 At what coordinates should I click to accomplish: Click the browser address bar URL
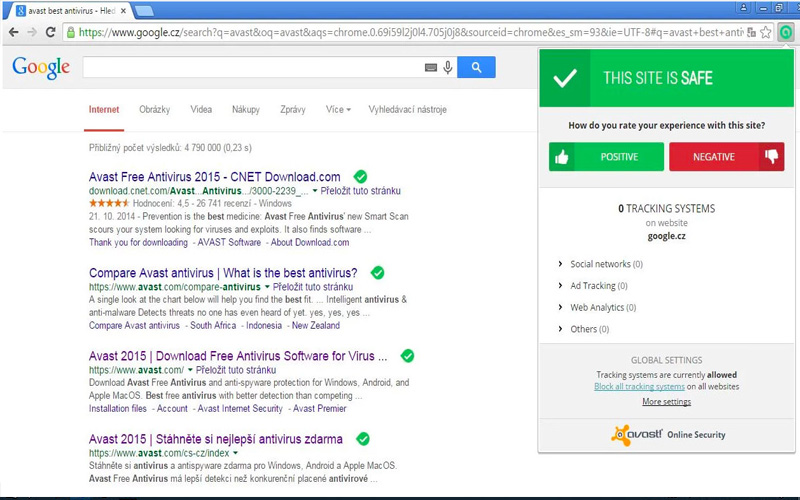[411, 32]
